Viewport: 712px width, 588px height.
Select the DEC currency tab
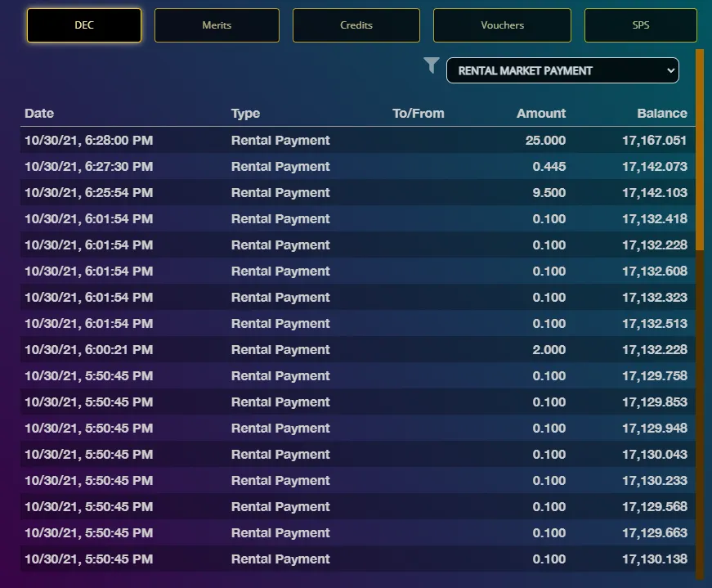coord(84,25)
